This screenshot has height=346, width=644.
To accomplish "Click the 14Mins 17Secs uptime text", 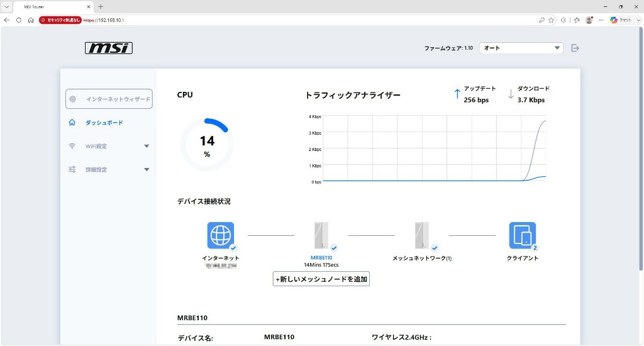I will pyautogui.click(x=321, y=265).
